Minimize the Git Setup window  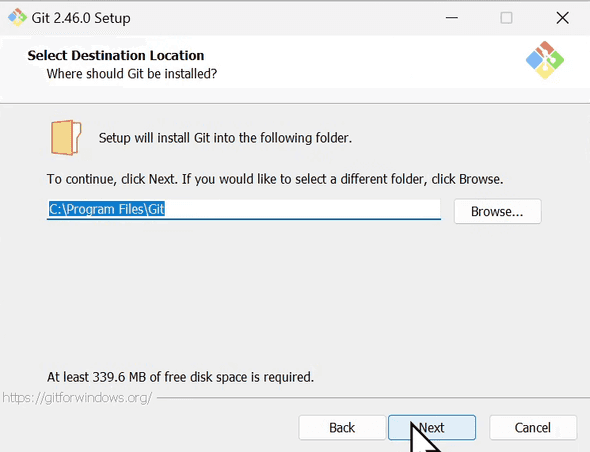click(x=452, y=18)
